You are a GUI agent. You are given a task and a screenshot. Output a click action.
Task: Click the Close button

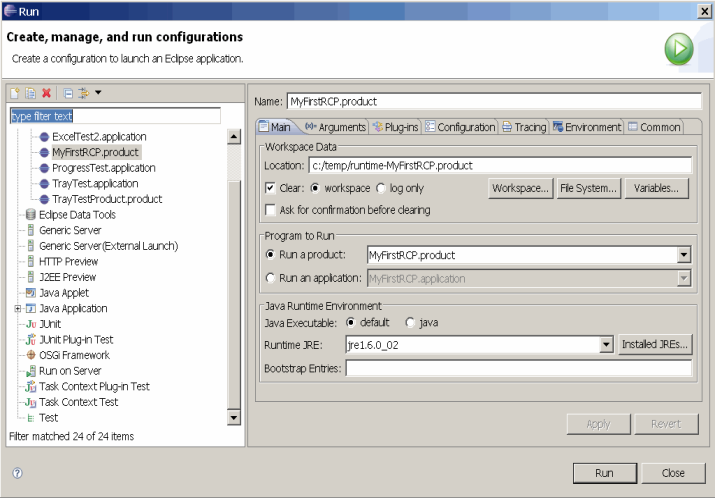[673, 473]
